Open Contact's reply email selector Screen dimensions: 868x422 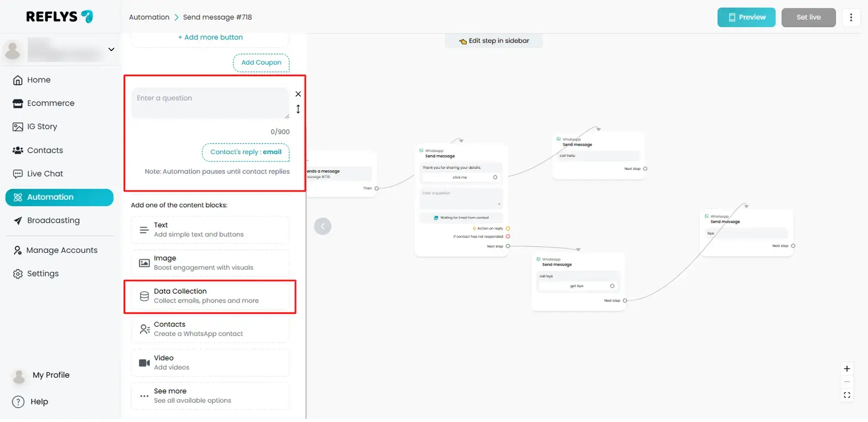pos(245,152)
